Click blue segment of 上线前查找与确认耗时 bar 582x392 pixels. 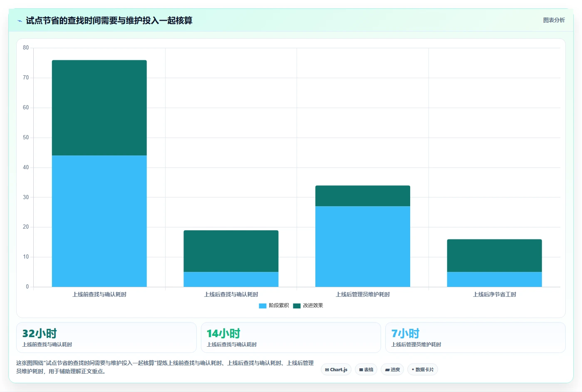point(99,221)
